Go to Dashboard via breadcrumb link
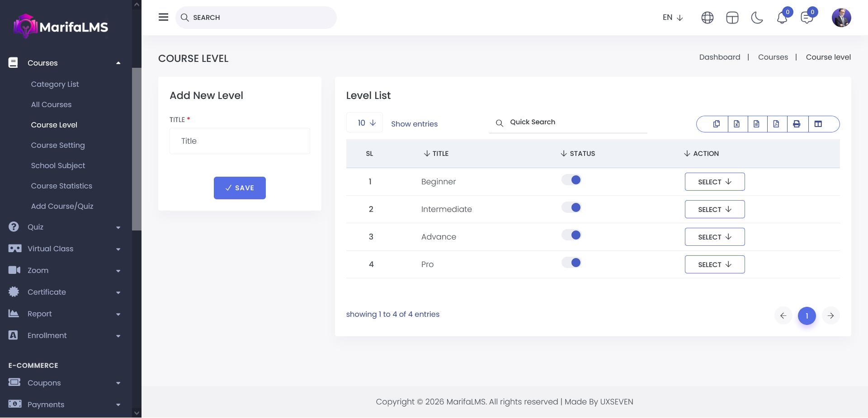Image resolution: width=868 pixels, height=418 pixels. point(719,57)
